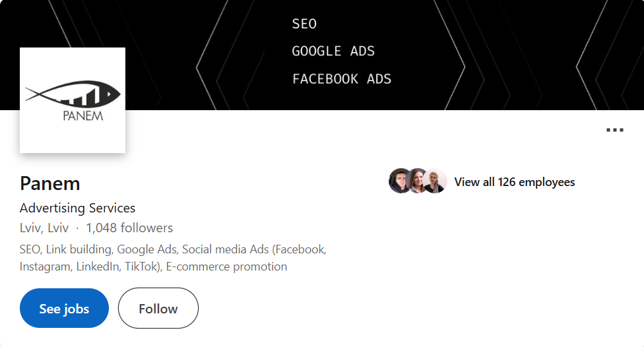
Task: Click the middle employee avatar photo
Action: coord(418,181)
